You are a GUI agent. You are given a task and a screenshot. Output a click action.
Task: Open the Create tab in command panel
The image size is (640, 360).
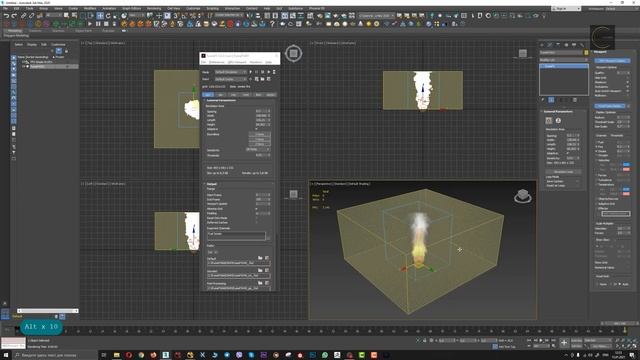[x=542, y=44]
